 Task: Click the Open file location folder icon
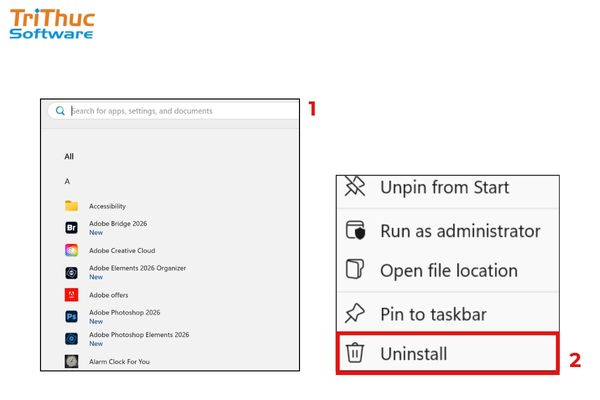click(x=355, y=269)
